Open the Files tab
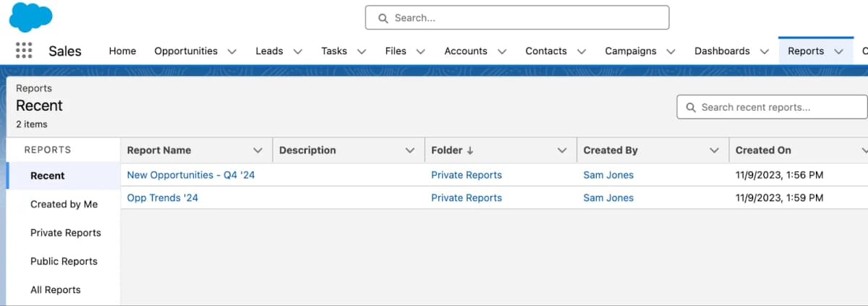This screenshot has width=868, height=306. tap(396, 51)
